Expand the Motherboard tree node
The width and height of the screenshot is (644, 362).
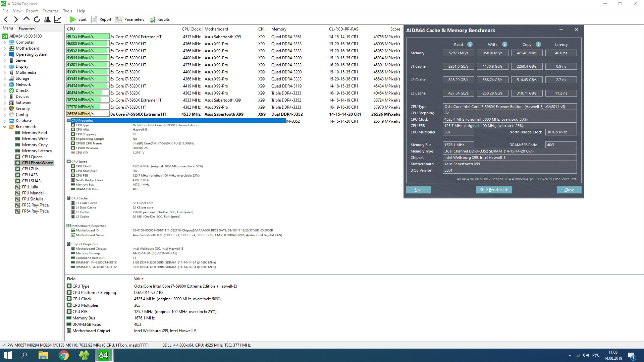[x=5, y=48]
